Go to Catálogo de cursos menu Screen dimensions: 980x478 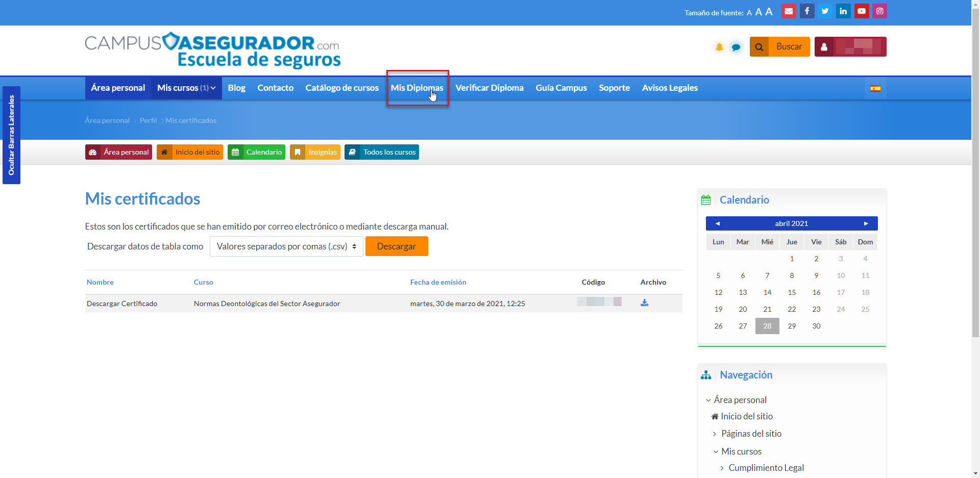[x=342, y=88]
